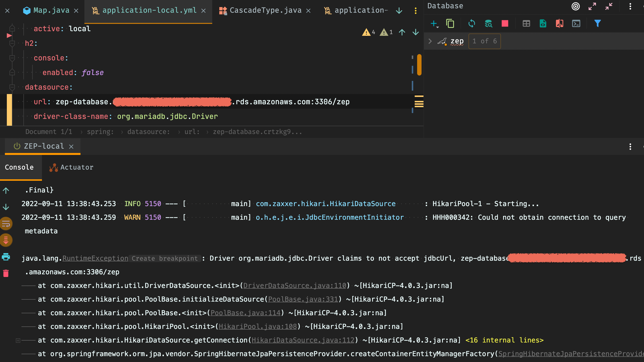644x362 pixels.
Task: Switch to the Actuator tab
Action: pyautogui.click(x=71, y=167)
